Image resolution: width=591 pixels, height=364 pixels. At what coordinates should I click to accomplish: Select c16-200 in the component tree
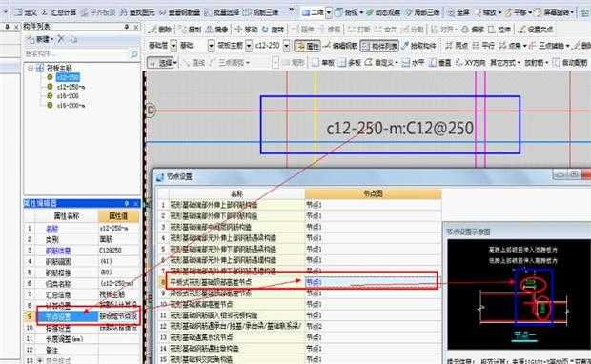tap(68, 96)
